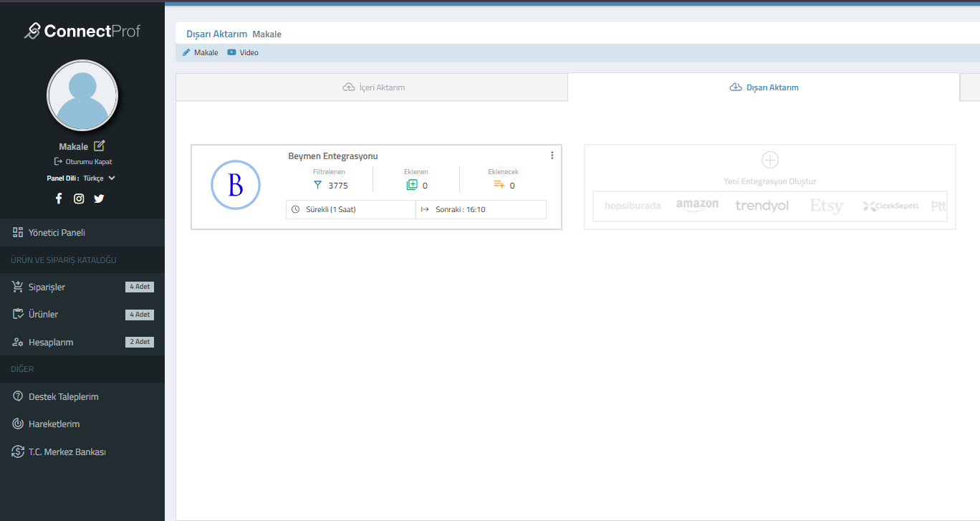Click Oturumu Kapat to log out
The height and width of the screenshot is (521, 980).
83,162
